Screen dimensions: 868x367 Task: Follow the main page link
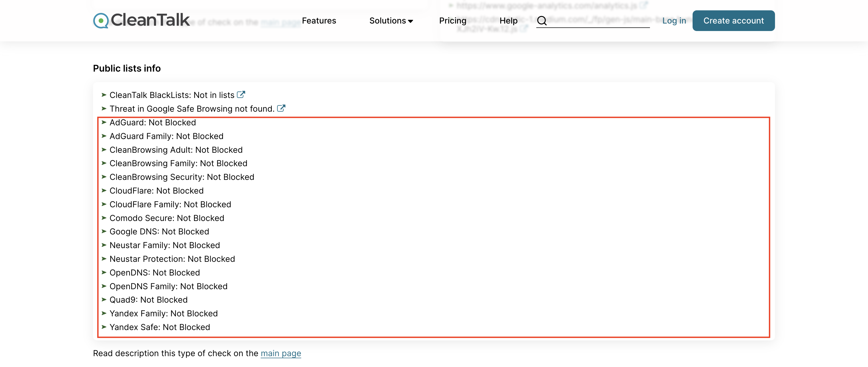pos(281,353)
